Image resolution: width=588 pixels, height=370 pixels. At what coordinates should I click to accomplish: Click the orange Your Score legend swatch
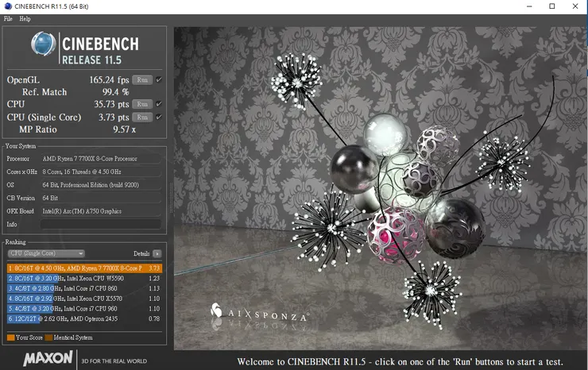pos(11,337)
